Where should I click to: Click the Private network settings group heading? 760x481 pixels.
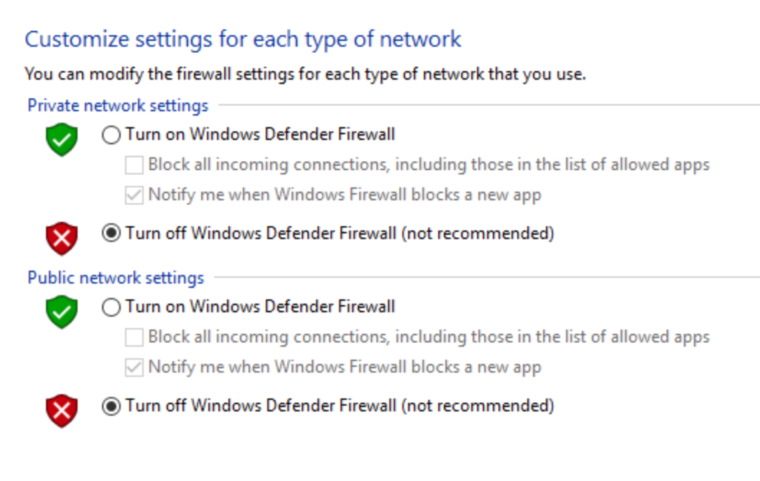(118, 105)
